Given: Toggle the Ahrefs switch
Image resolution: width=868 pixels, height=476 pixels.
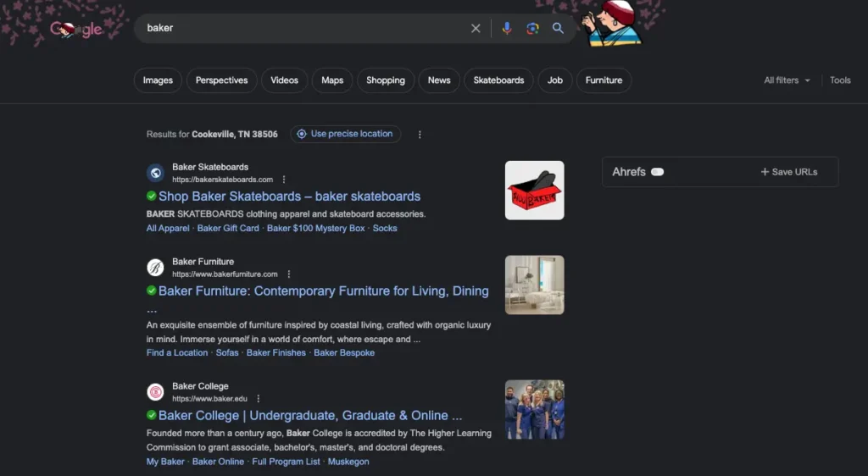Looking at the screenshot, I should tap(657, 172).
